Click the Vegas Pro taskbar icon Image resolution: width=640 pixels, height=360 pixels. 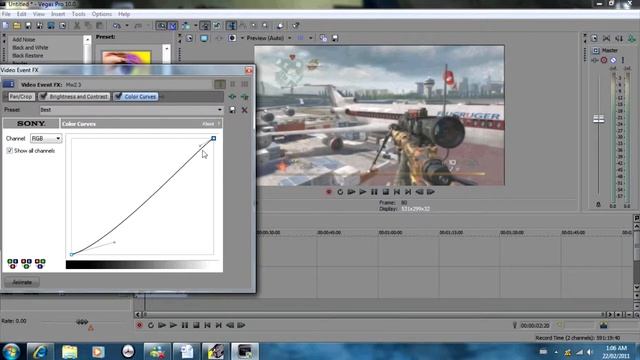click(x=245, y=351)
